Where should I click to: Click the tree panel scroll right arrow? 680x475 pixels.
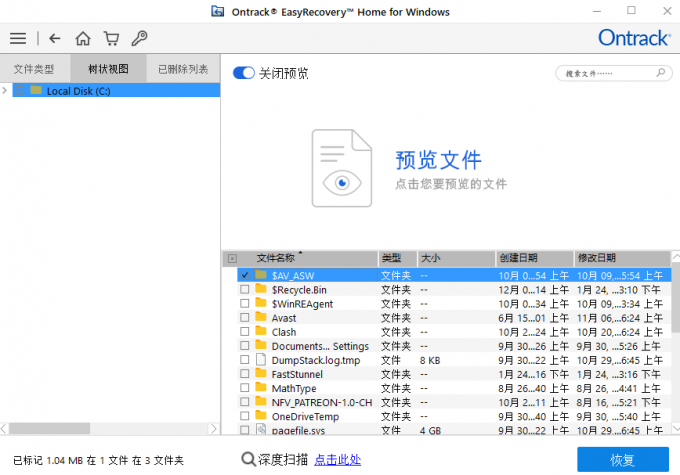click(213, 429)
